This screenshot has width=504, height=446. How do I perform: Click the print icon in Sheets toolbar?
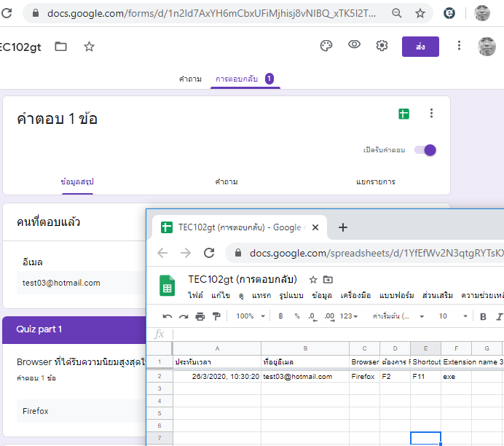tap(200, 316)
